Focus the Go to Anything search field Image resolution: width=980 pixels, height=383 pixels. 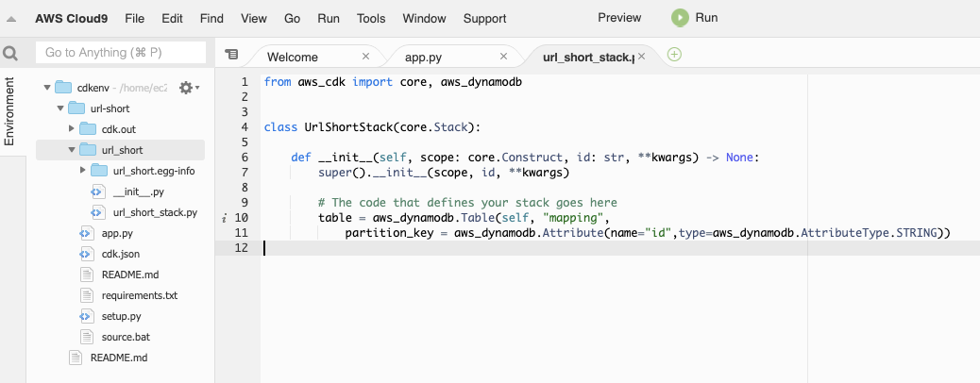[x=121, y=53]
